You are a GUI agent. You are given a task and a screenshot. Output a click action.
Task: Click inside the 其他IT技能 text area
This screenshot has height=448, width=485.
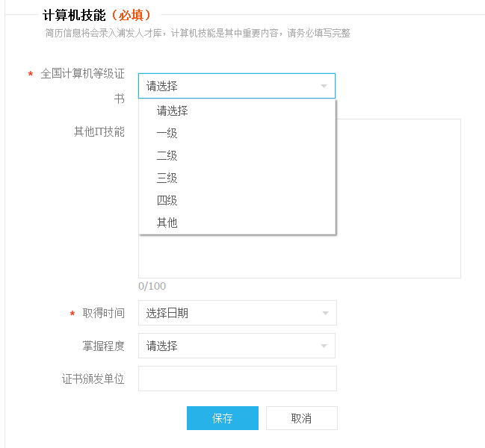pyautogui.click(x=398, y=198)
